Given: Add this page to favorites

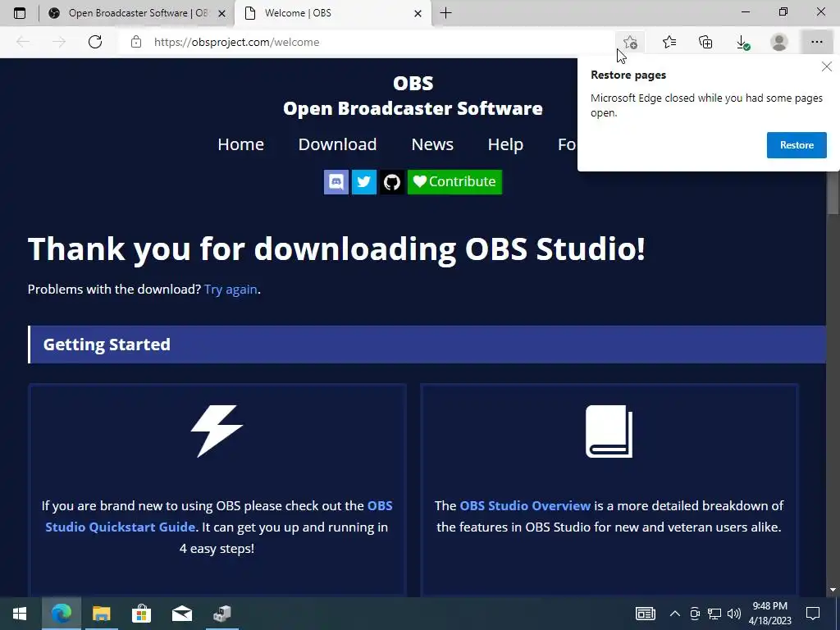Looking at the screenshot, I should 630,42.
